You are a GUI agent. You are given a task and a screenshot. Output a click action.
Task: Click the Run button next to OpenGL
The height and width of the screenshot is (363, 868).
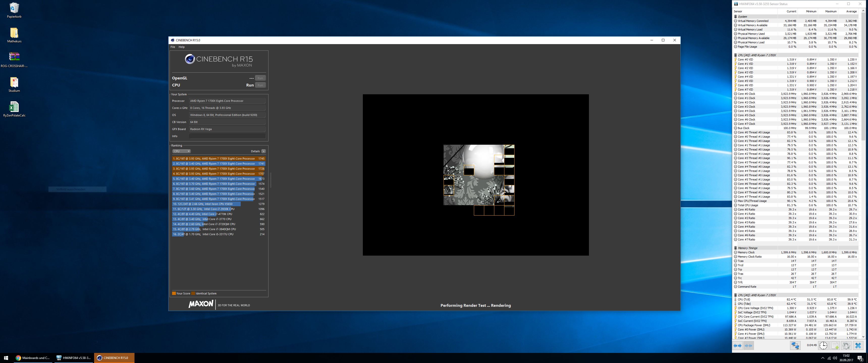point(260,78)
